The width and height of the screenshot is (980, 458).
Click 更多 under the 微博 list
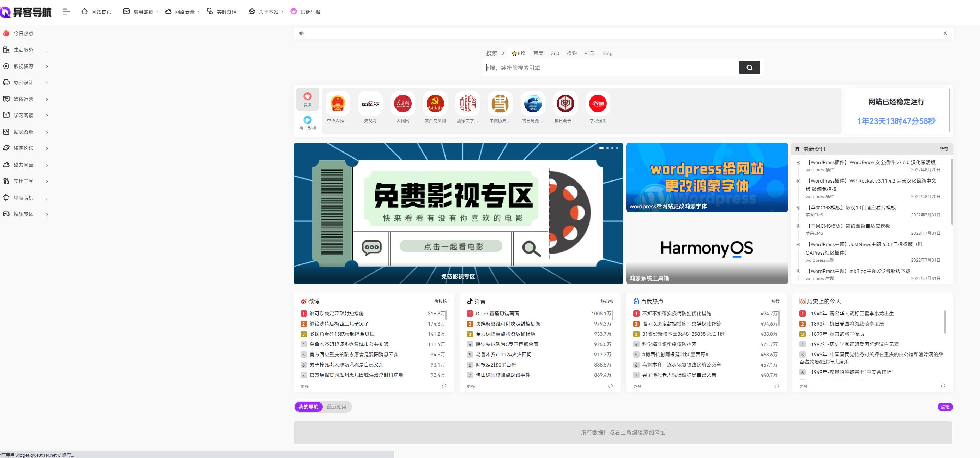tap(304, 386)
